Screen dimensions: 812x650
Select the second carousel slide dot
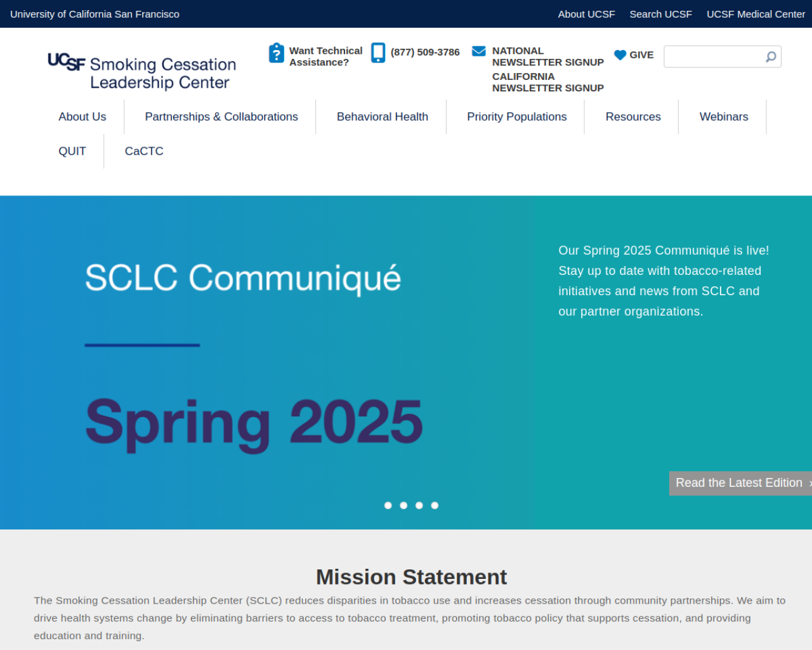tap(403, 505)
